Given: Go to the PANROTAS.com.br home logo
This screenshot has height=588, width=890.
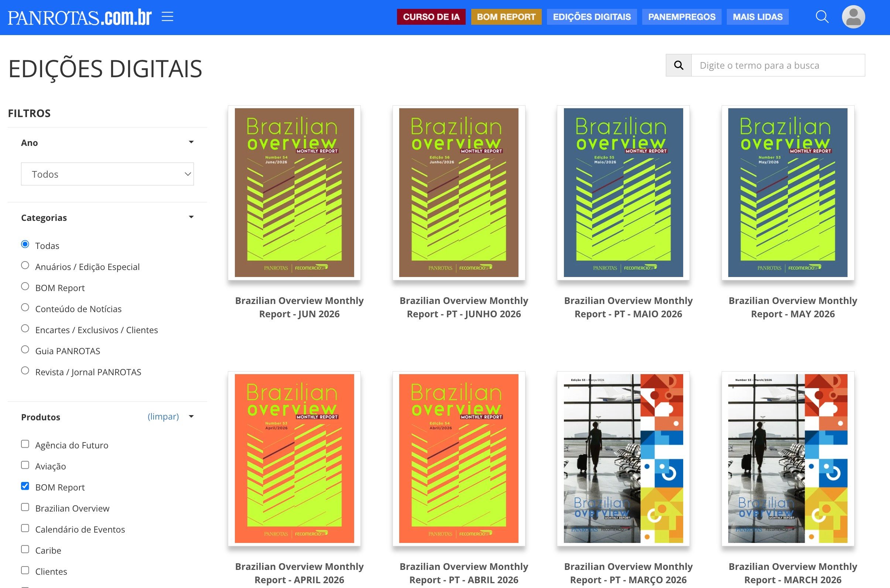Looking at the screenshot, I should click(79, 17).
